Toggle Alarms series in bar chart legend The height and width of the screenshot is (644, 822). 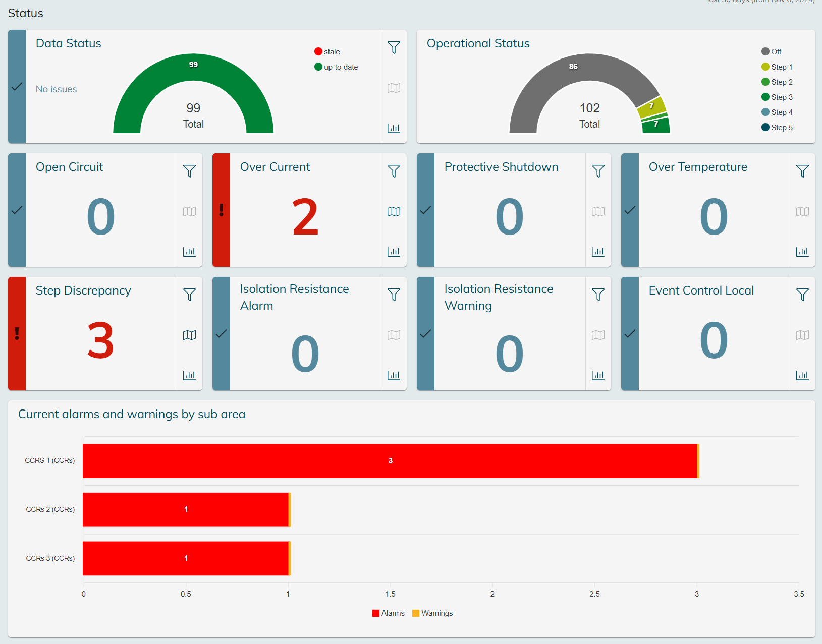coord(388,613)
